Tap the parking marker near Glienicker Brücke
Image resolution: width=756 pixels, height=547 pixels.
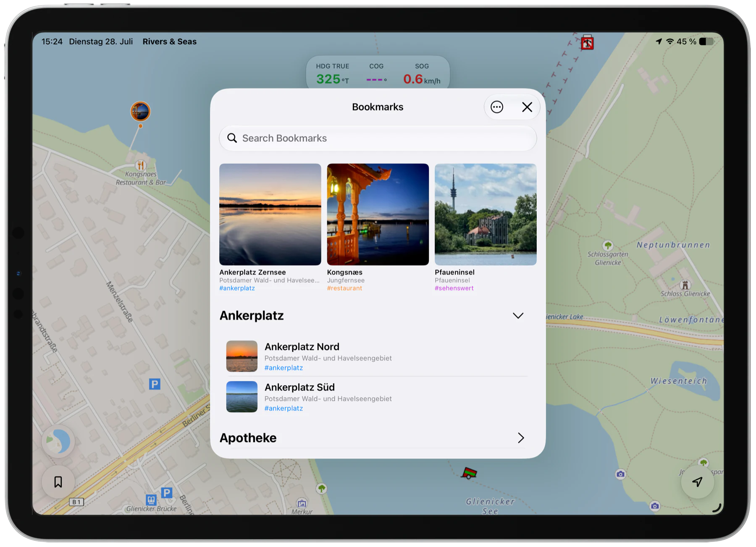[167, 492]
